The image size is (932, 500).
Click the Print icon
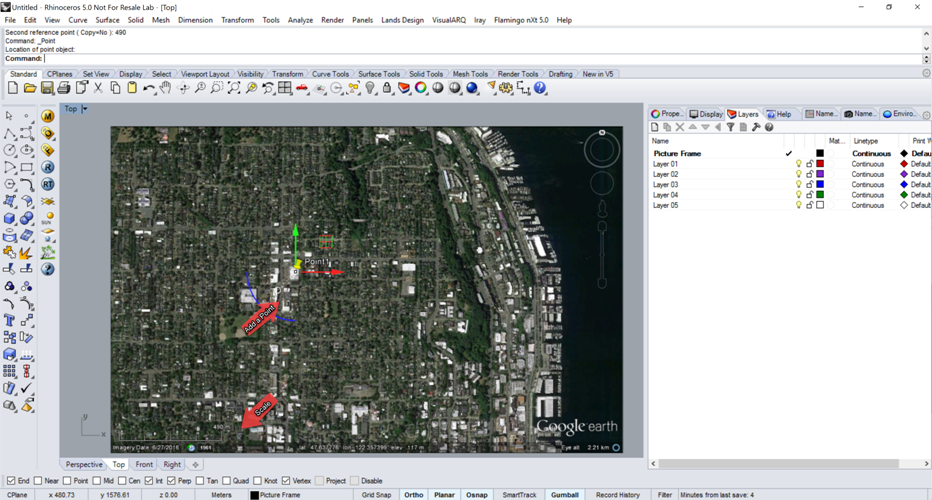[x=64, y=89]
